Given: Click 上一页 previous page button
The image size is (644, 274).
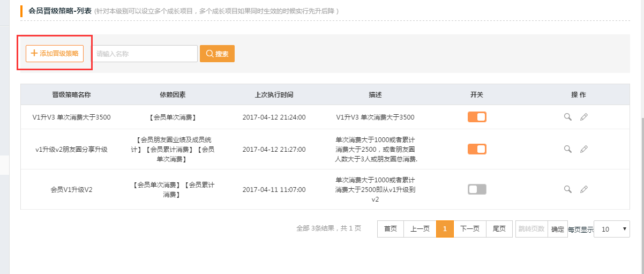Looking at the screenshot, I should (x=420, y=229).
